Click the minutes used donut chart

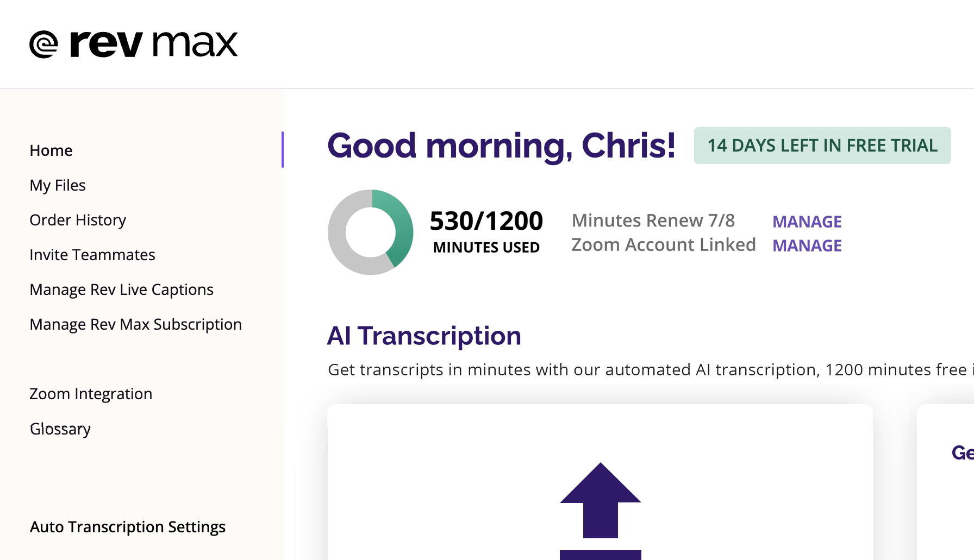pos(371,232)
